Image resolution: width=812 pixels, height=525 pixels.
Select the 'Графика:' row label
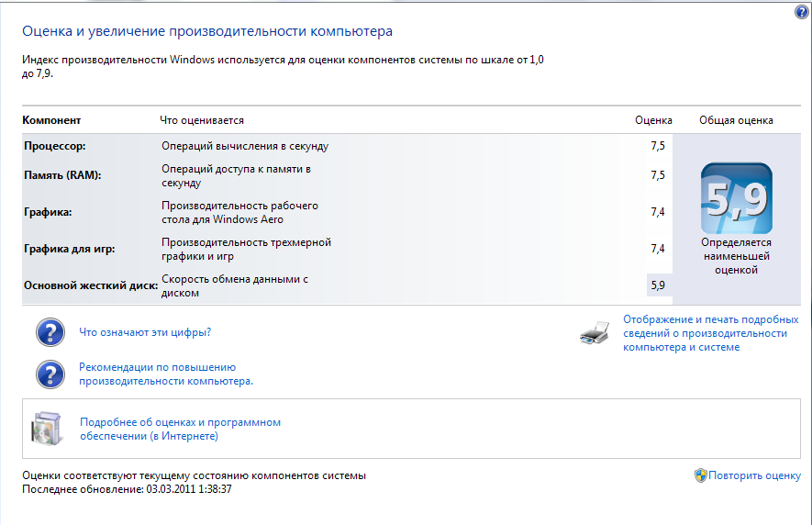[x=48, y=212]
